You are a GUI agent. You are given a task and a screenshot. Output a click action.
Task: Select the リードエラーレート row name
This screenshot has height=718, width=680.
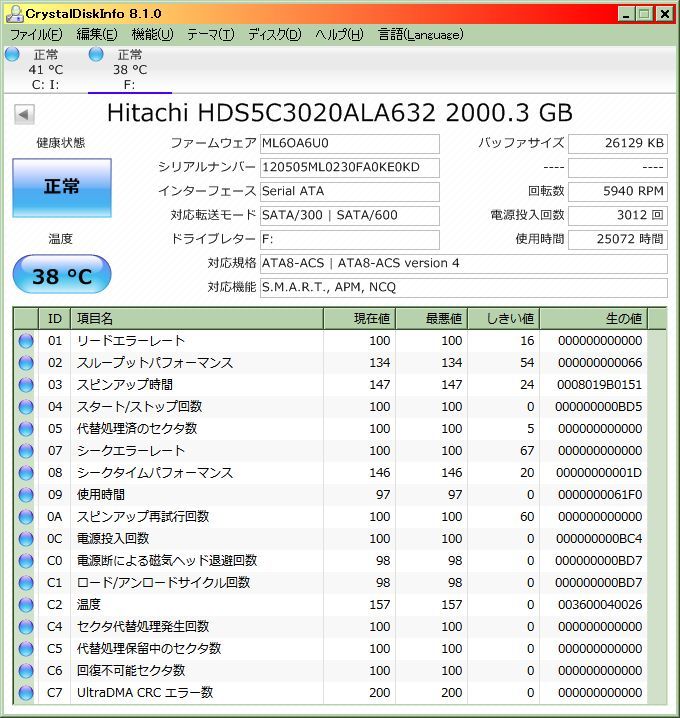coord(131,341)
